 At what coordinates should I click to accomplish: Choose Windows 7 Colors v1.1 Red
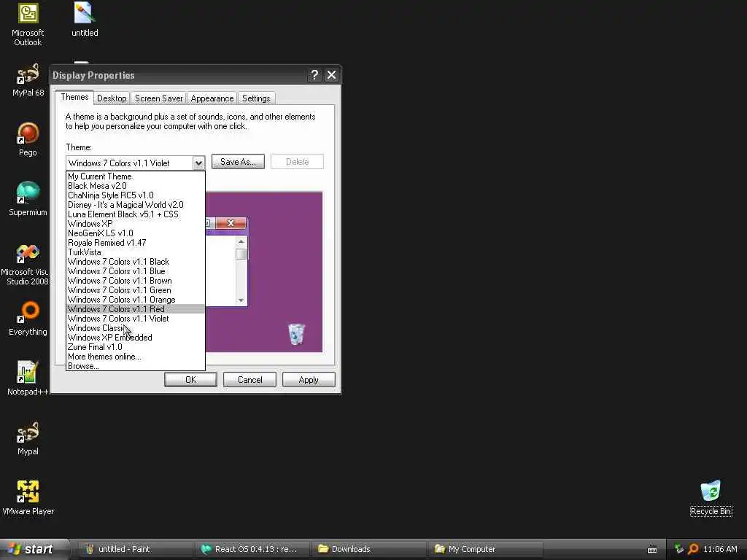coord(136,309)
